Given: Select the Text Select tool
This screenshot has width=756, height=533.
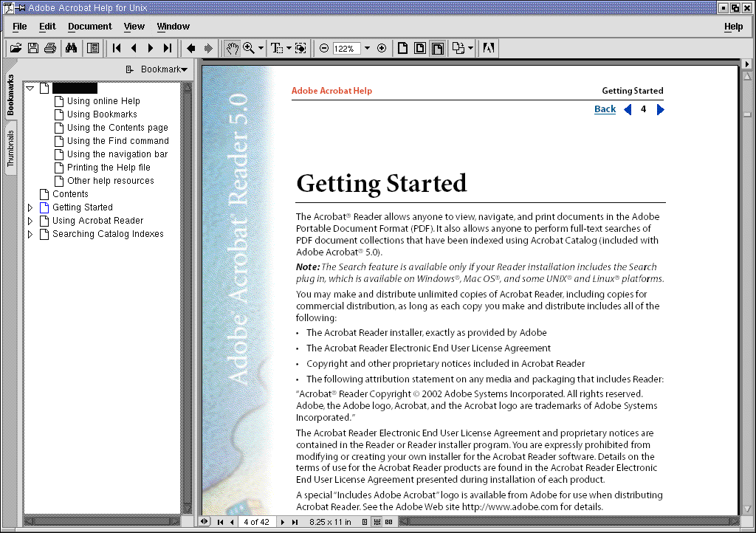Looking at the screenshot, I should coord(277,48).
